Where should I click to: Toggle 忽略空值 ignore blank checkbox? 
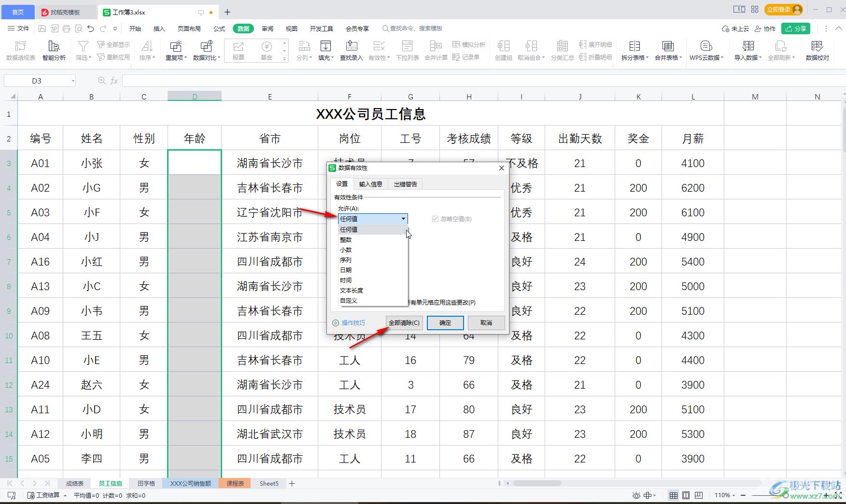pos(436,219)
